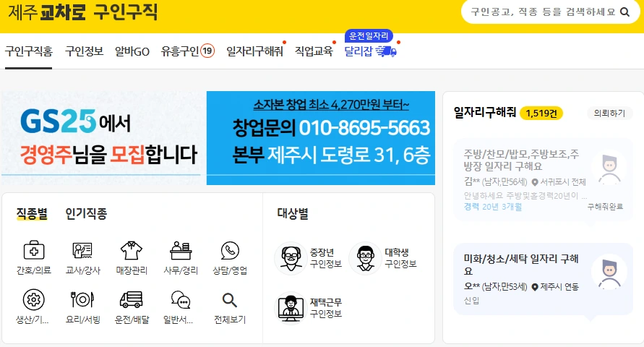Click the 경력 20년 3개월 text
644x347 pixels.
tap(493, 207)
